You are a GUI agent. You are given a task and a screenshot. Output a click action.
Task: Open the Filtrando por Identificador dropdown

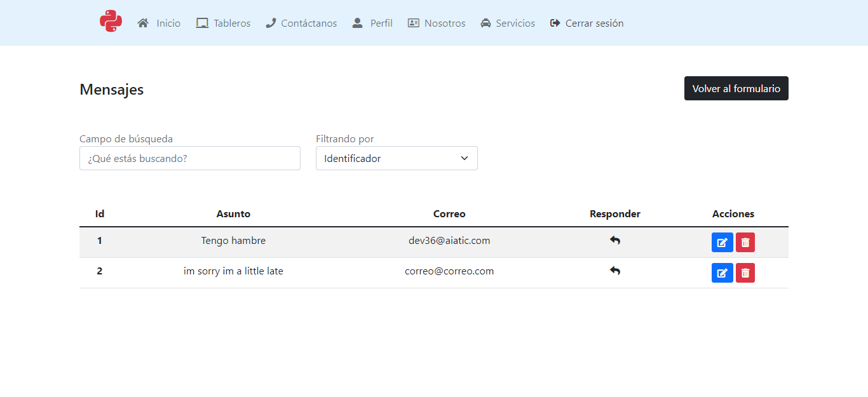pyautogui.click(x=397, y=158)
